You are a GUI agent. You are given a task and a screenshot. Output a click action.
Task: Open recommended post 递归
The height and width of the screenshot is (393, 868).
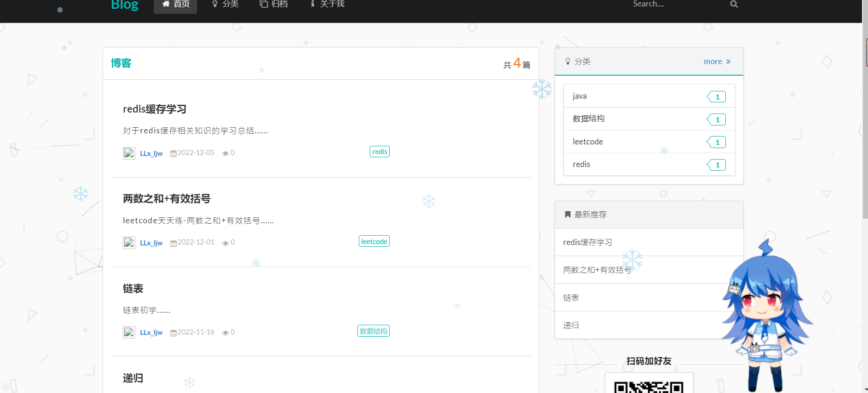pos(571,325)
